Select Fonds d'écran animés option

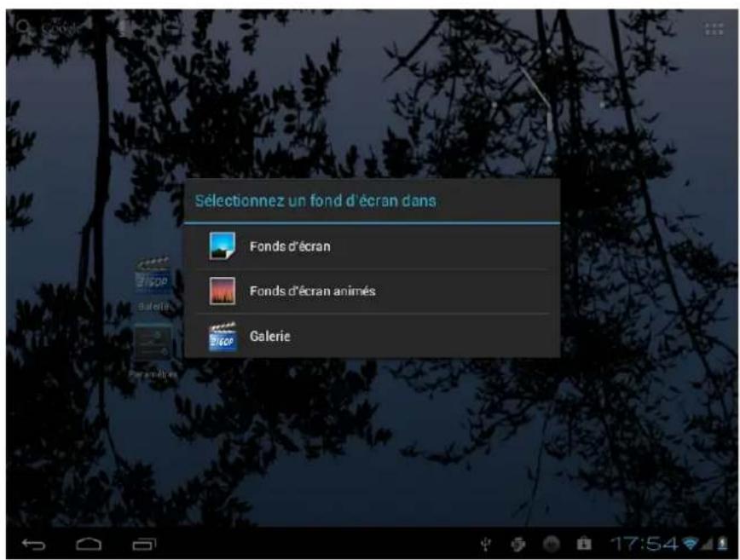[372, 292]
